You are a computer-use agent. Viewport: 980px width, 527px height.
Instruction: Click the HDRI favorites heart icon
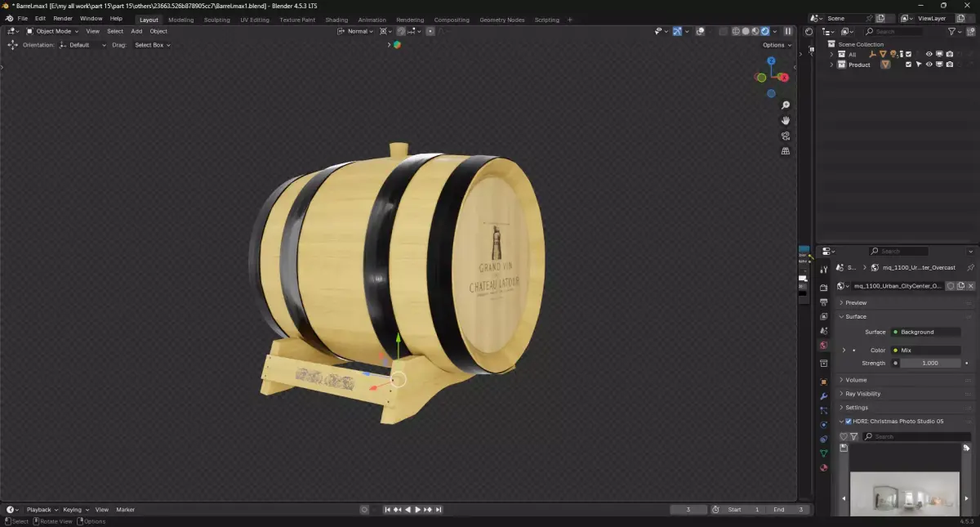click(x=844, y=436)
